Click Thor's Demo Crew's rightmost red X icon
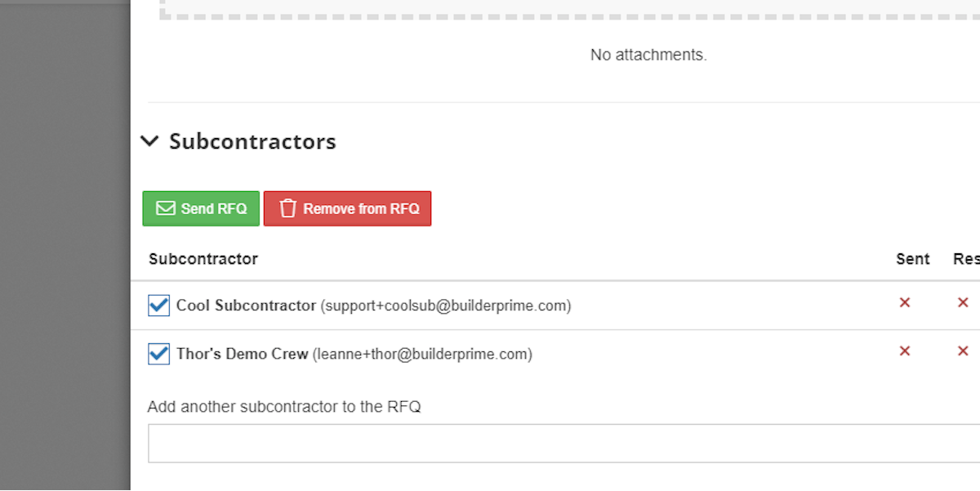Image resolution: width=980 pixels, height=491 pixels. click(x=963, y=351)
